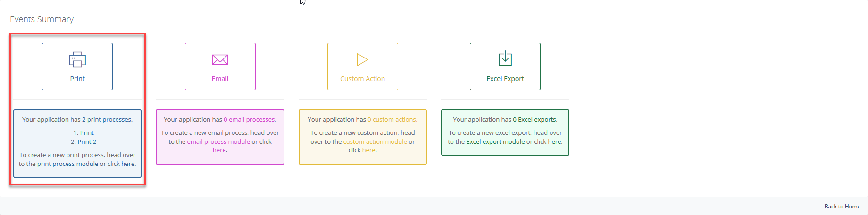Click the Custom Action play triangle icon

[x=362, y=60]
